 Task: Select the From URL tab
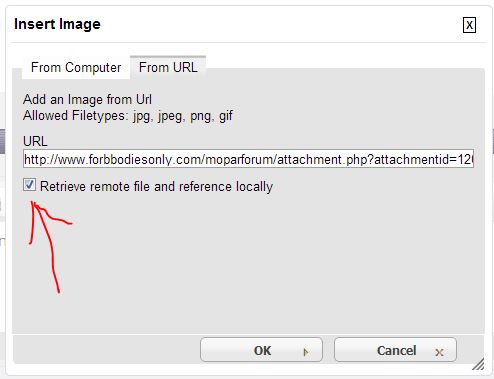[x=168, y=68]
